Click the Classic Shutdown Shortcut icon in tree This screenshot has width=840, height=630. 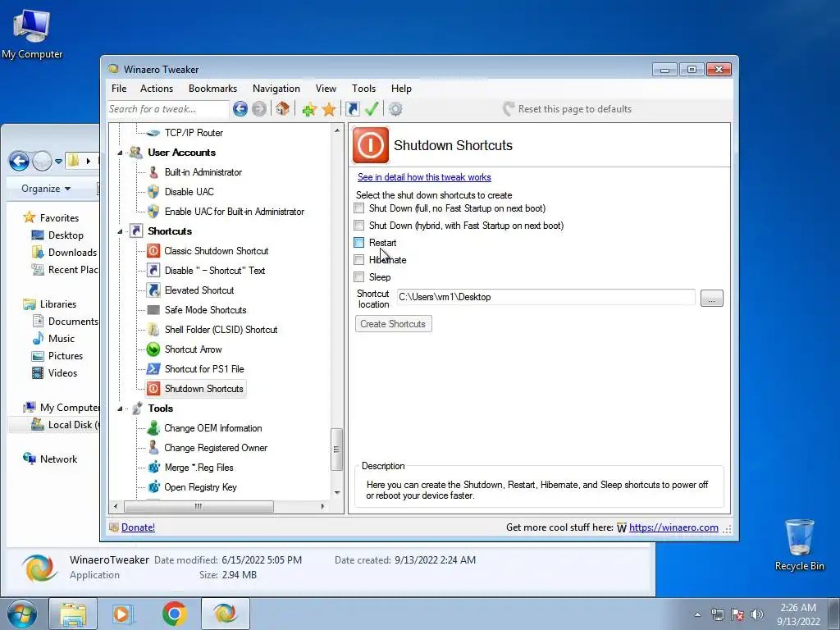[x=153, y=251]
